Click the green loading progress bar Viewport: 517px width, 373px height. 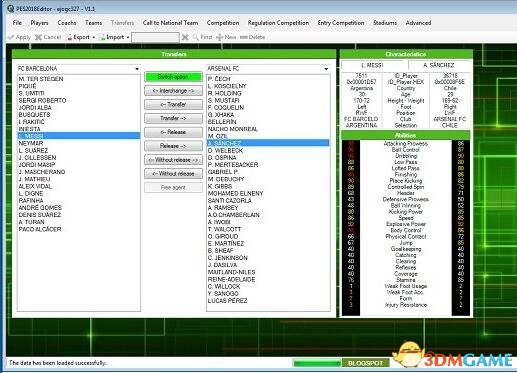(x=317, y=363)
